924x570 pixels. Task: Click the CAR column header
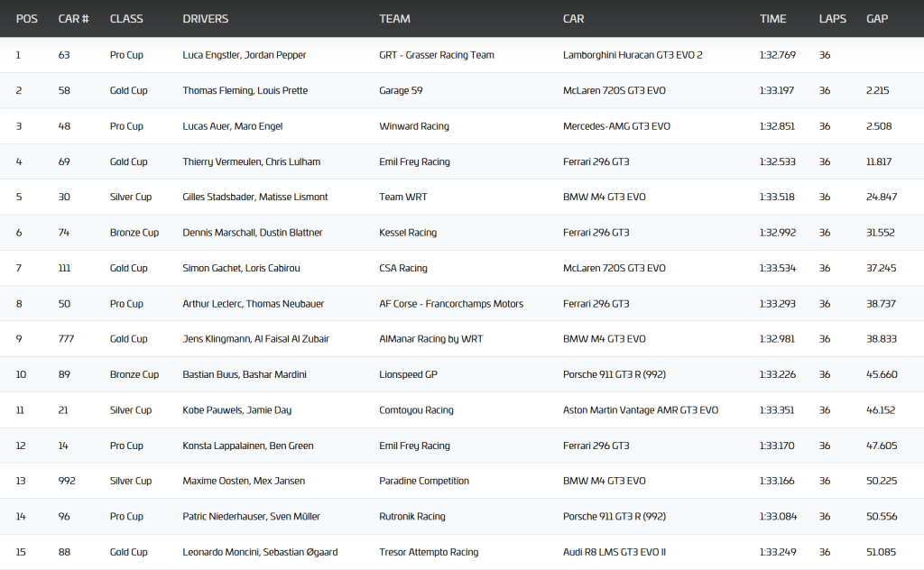pyautogui.click(x=573, y=19)
